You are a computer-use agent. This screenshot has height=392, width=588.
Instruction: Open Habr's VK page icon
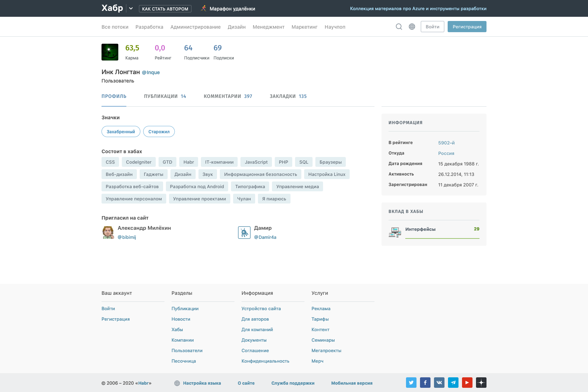[439, 383]
